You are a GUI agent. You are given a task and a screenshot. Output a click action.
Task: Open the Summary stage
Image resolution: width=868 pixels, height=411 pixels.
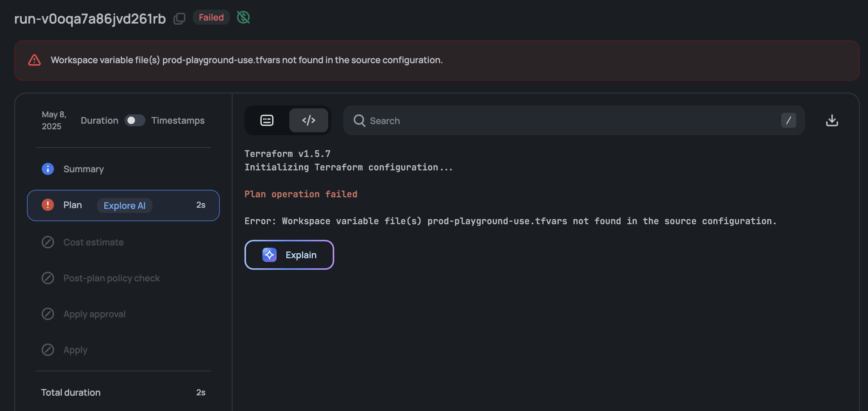click(84, 169)
